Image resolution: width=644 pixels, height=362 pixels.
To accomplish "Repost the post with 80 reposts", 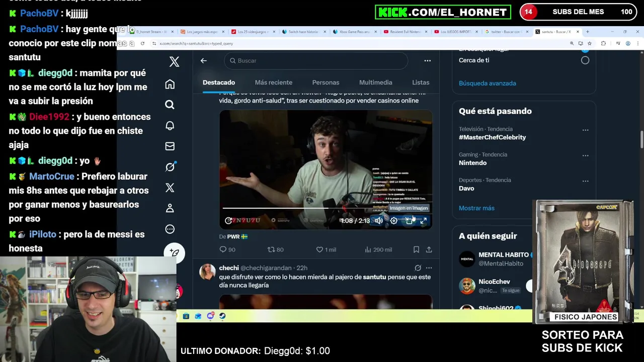I will [275, 249].
